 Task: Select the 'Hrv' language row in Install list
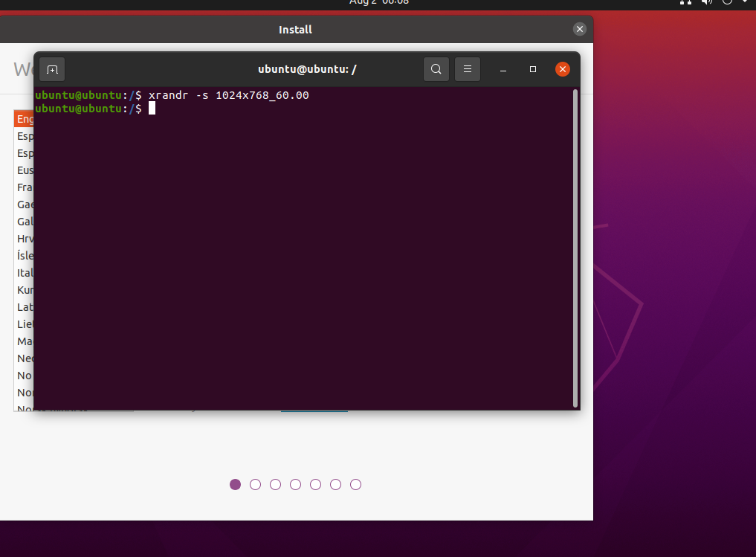coord(24,239)
